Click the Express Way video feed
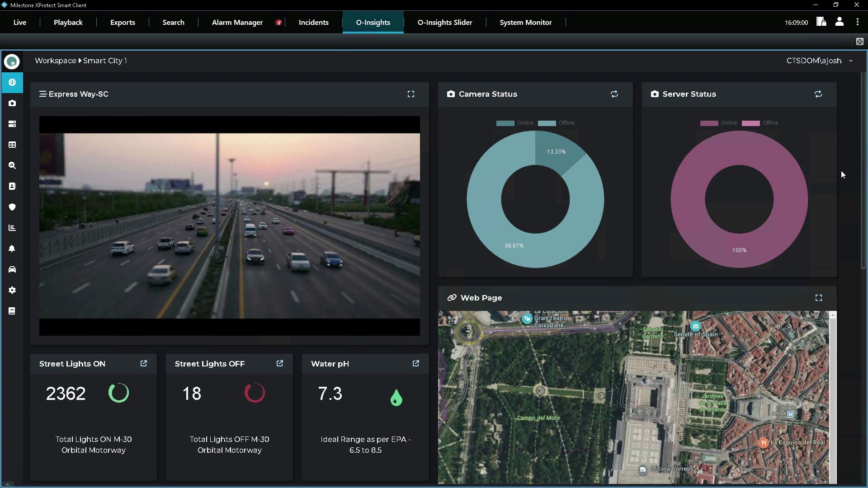 229,226
